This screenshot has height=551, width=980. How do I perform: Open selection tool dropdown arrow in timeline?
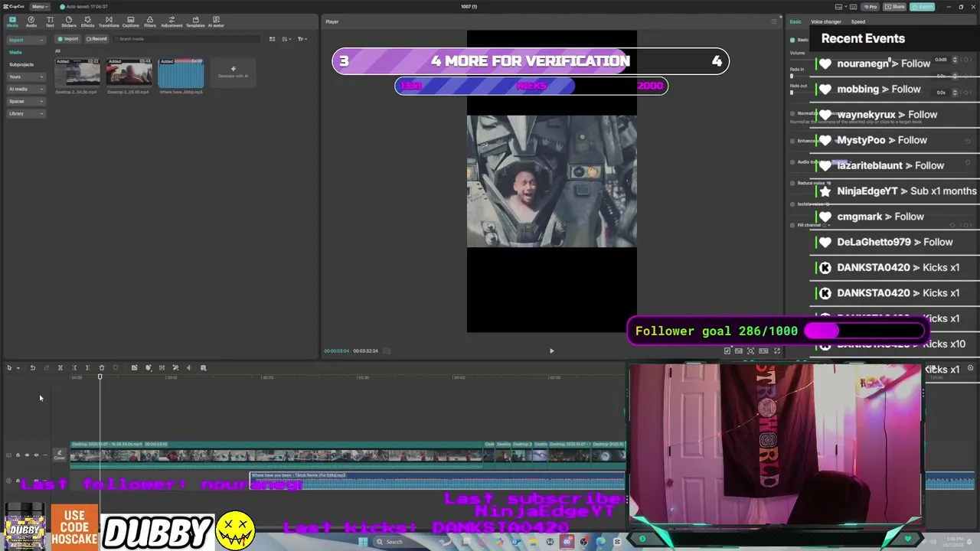[x=17, y=368]
